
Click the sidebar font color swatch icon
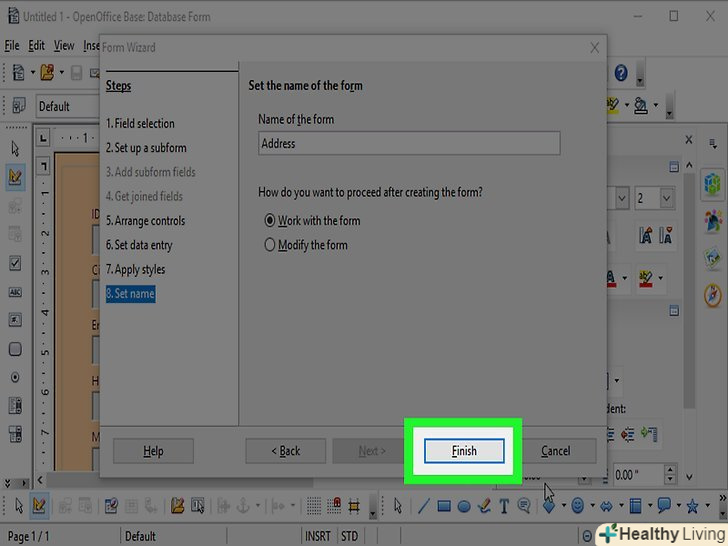point(611,278)
